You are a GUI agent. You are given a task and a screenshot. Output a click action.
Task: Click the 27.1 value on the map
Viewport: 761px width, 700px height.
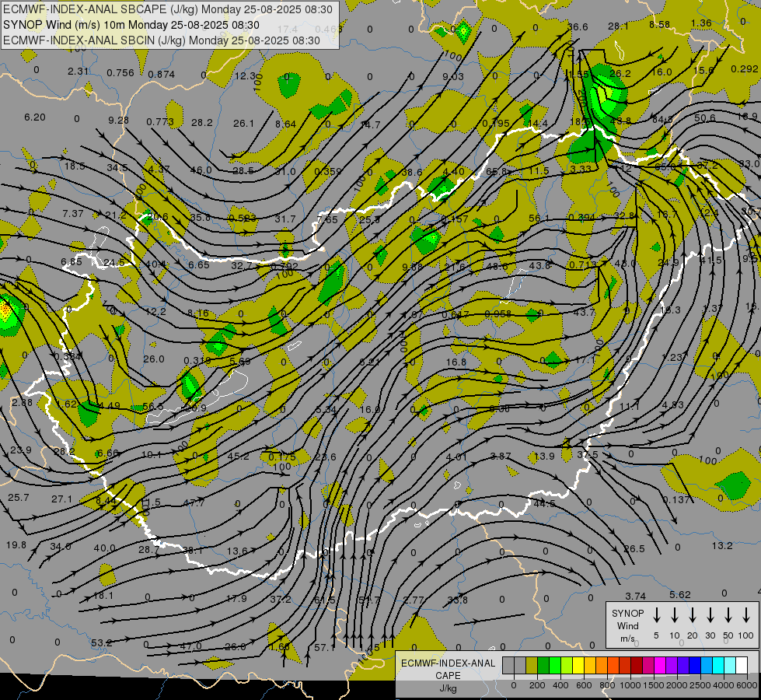click(62, 499)
